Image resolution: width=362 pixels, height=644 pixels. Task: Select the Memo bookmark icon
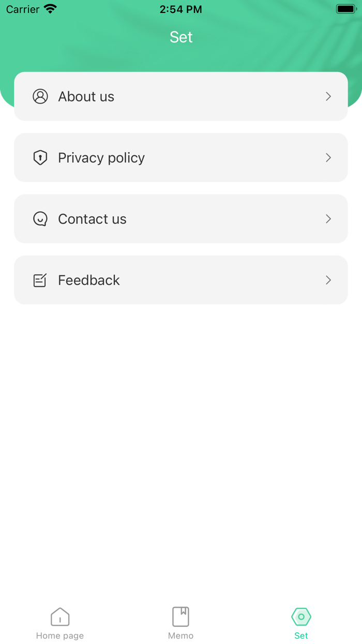point(181,617)
